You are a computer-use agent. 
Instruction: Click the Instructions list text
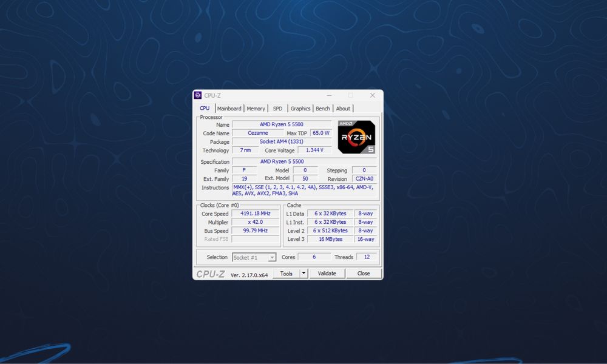coord(304,190)
